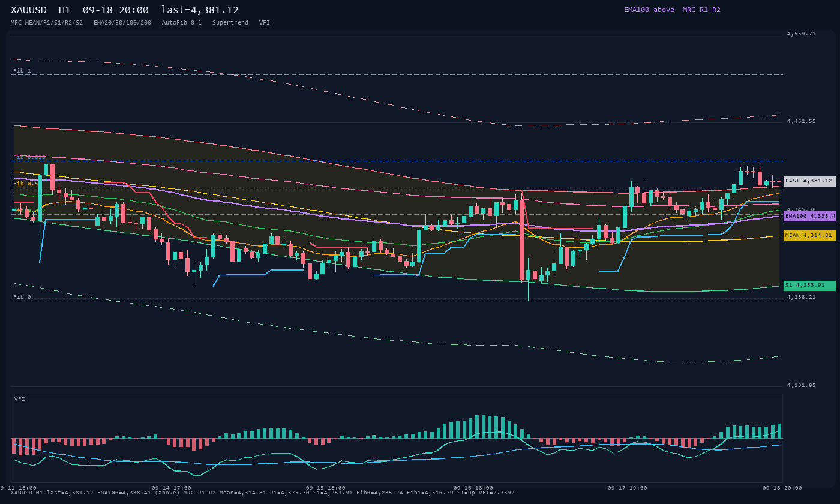Click the yellow MEAN 4,314.81 price tag

tap(809, 236)
